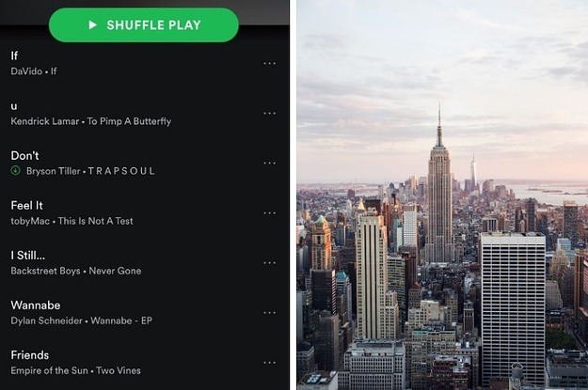This screenshot has height=390, width=588.
Task: Open the three-dot menu for I Still...
Action: coord(269,262)
